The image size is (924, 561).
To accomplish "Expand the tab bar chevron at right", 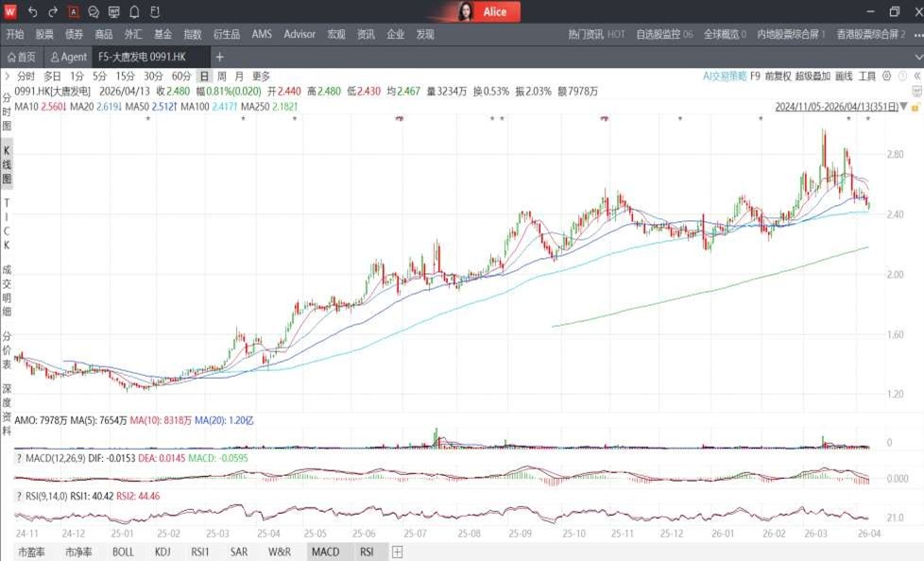I will click(915, 57).
